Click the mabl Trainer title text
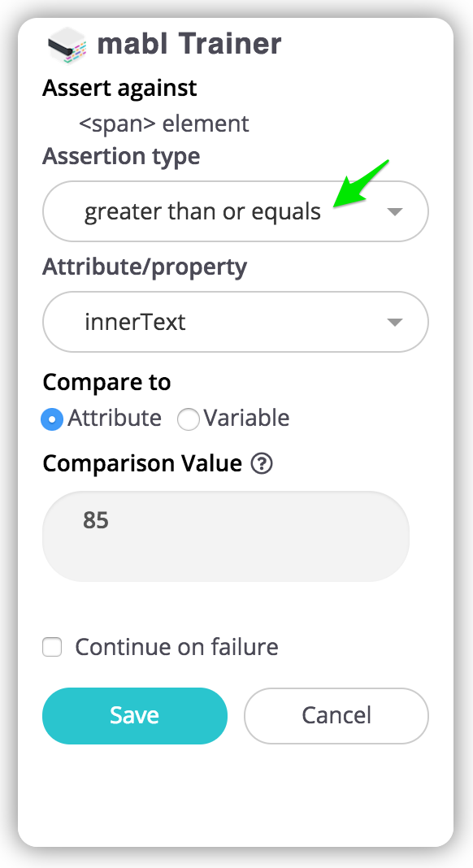The image size is (473, 868). 189,44
